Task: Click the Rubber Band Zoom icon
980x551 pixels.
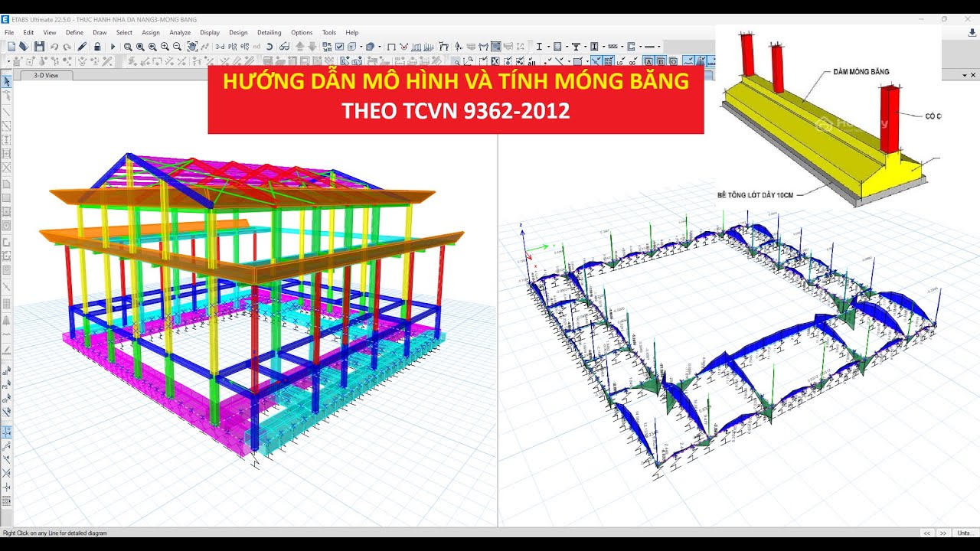Action: [x=128, y=47]
